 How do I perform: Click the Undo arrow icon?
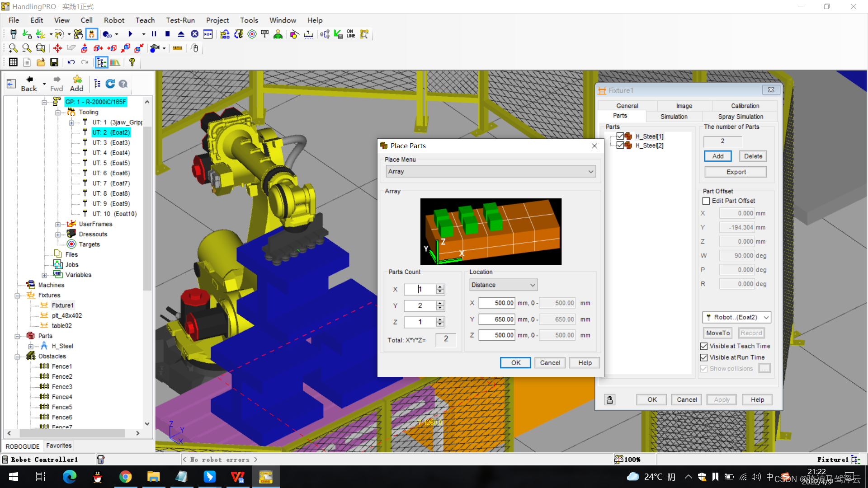point(71,62)
